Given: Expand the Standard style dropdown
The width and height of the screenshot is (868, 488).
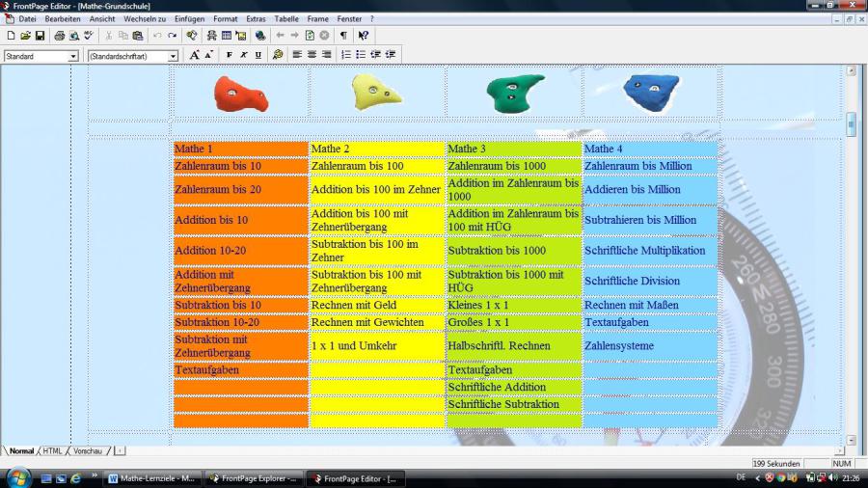Looking at the screenshot, I should 73,56.
